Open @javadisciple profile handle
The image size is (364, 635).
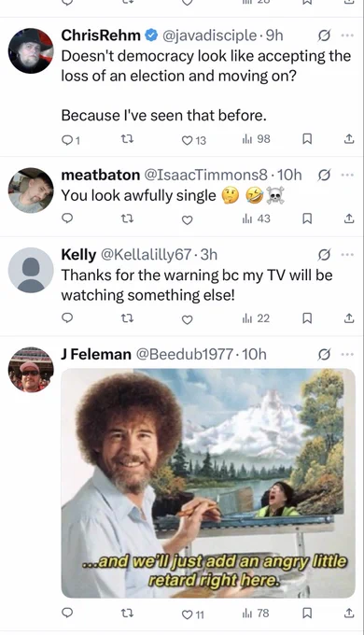[209, 35]
